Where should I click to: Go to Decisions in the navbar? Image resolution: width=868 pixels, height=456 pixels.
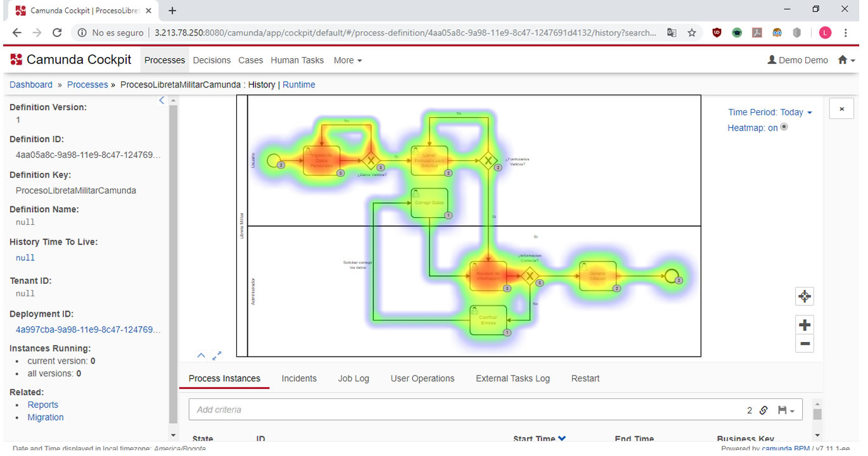click(x=212, y=60)
